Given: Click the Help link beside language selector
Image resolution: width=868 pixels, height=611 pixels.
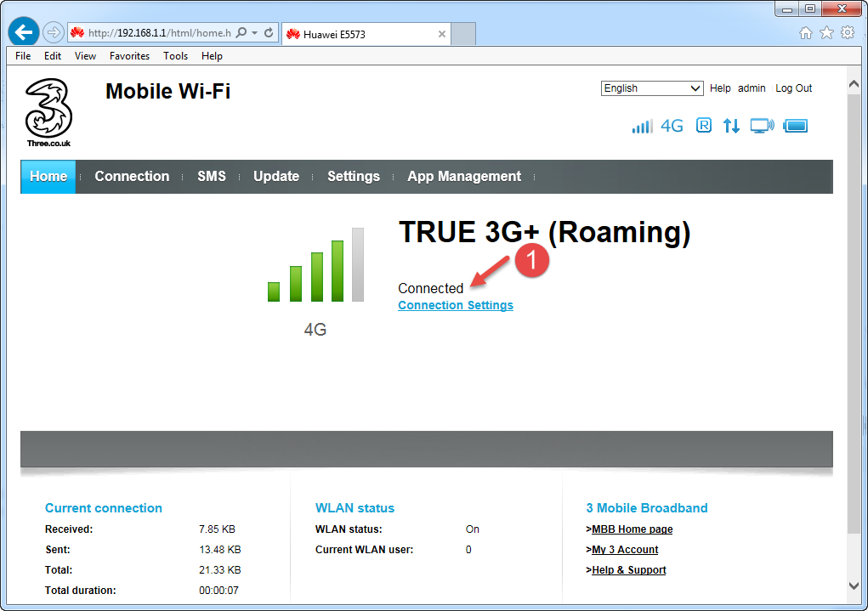Looking at the screenshot, I should [x=720, y=88].
